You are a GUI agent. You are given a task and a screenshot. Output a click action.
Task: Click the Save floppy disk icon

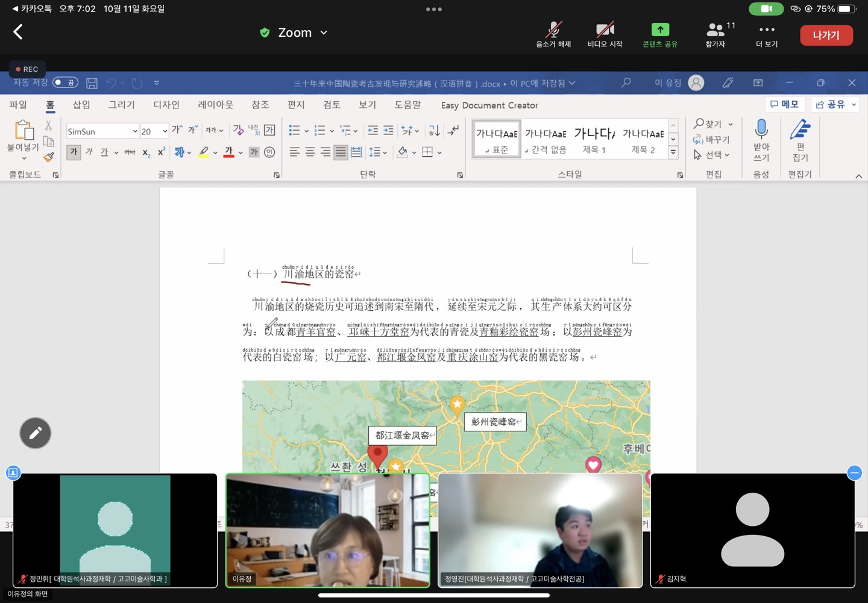tap(92, 83)
